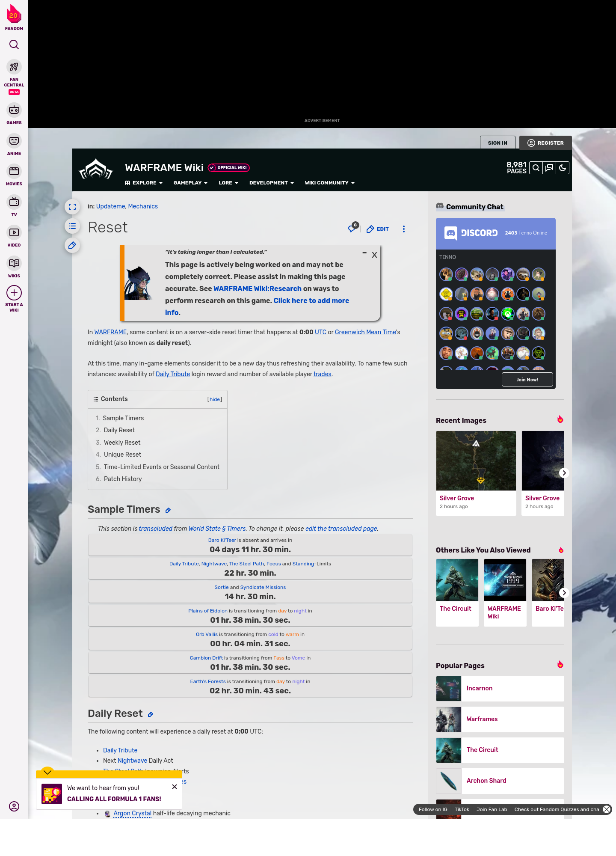Screen dimensions: 616x856
Task: Expand the Development menu
Action: 272,183
